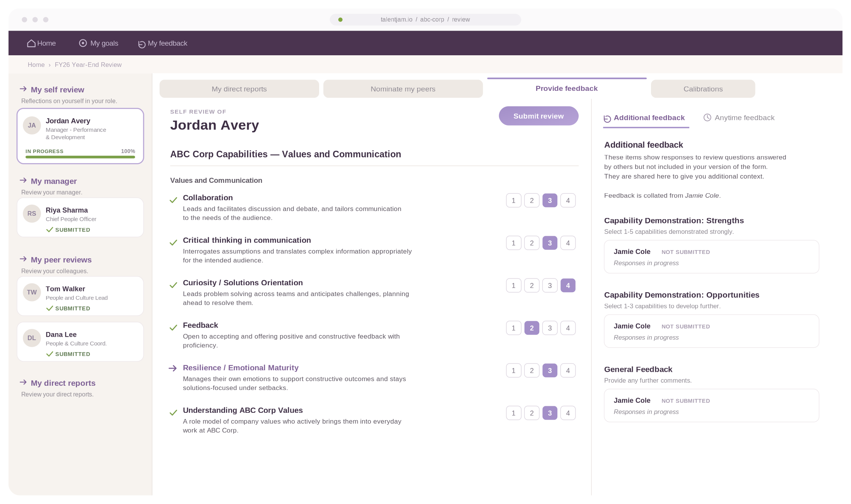Click the My feedback loop icon
The height and width of the screenshot is (504, 851).
pyautogui.click(x=142, y=44)
